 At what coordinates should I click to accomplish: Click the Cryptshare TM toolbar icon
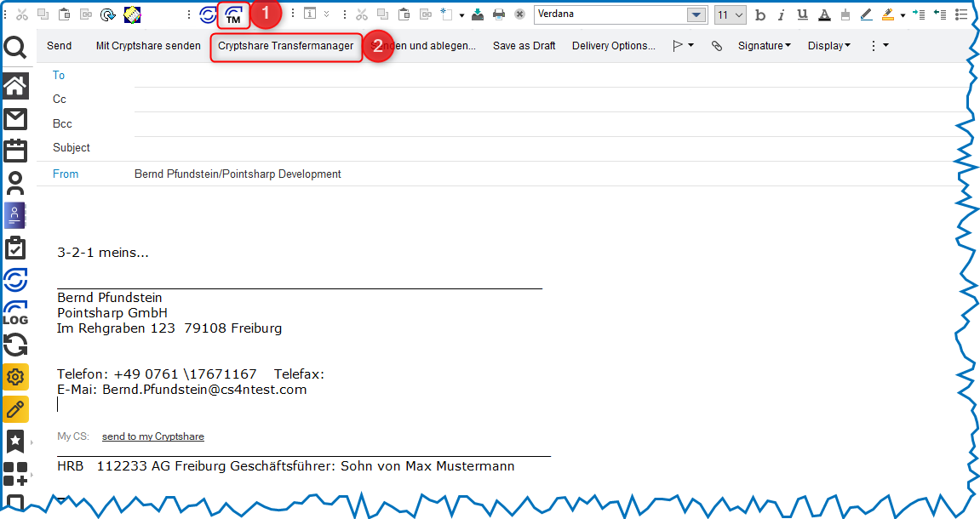coord(233,14)
